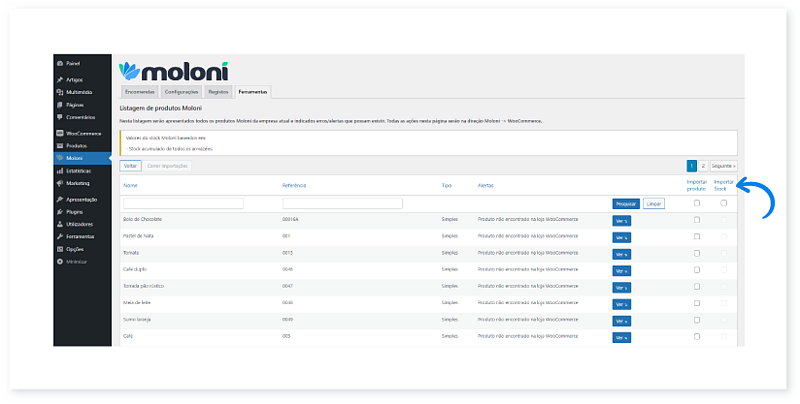Switch to the Configurações tab
800x404 pixels.
click(x=181, y=92)
